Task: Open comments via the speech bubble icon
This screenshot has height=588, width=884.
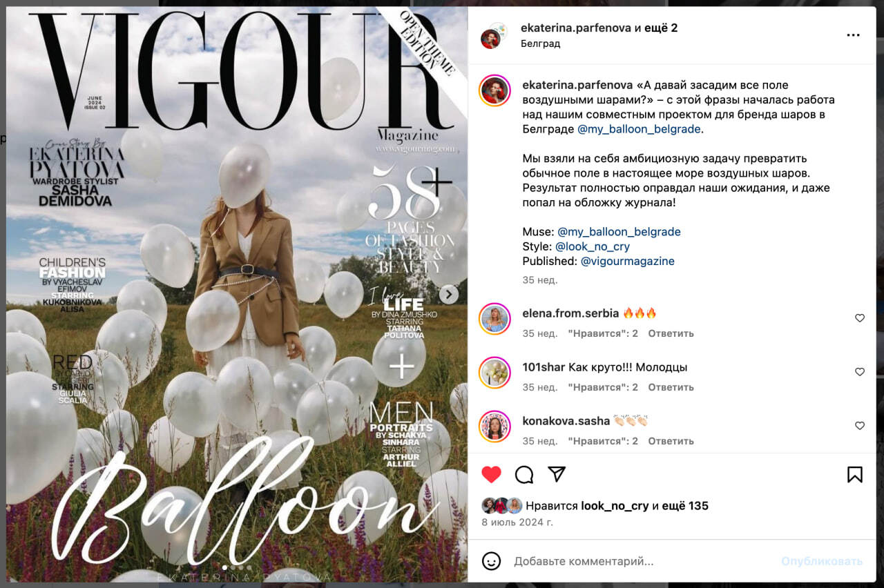Action: (524, 474)
